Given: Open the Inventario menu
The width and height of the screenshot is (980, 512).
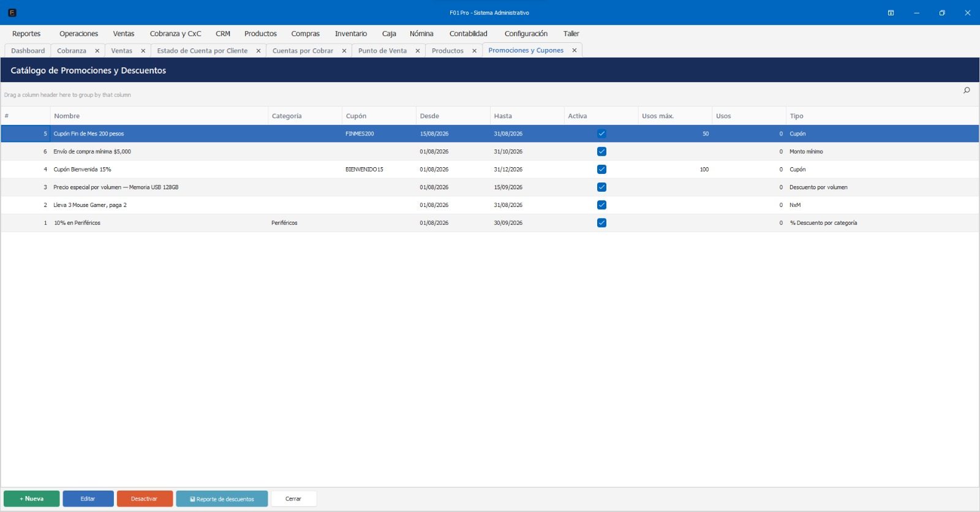Looking at the screenshot, I should [351, 34].
